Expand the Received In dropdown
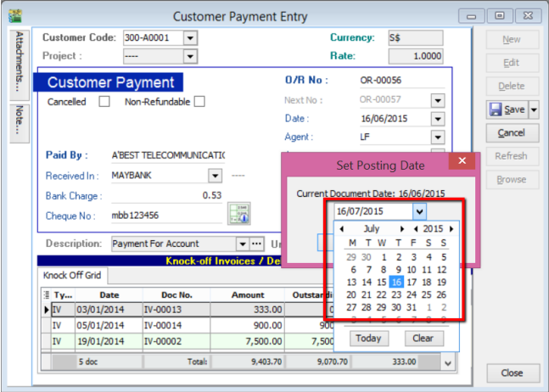 [213, 176]
